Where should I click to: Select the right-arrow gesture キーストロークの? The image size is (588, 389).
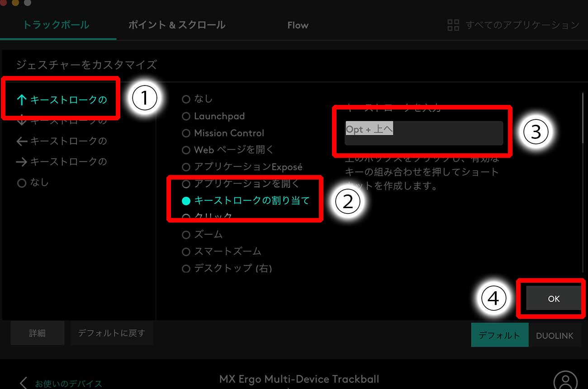pyautogui.click(x=62, y=161)
